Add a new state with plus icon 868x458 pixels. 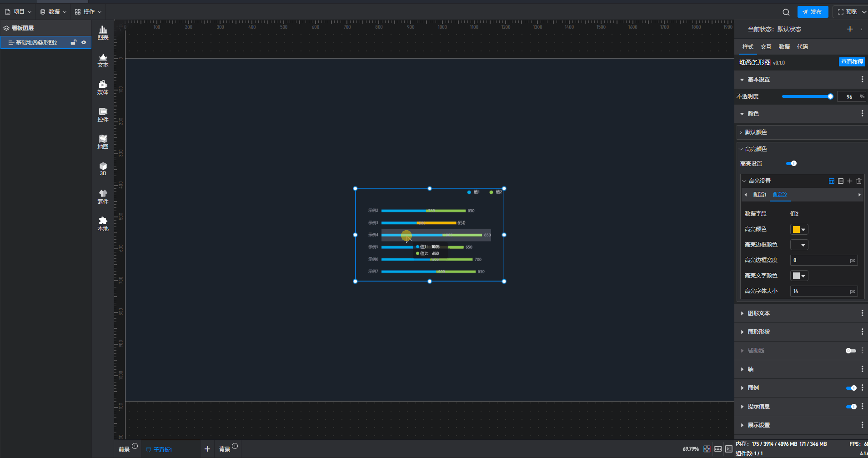850,29
